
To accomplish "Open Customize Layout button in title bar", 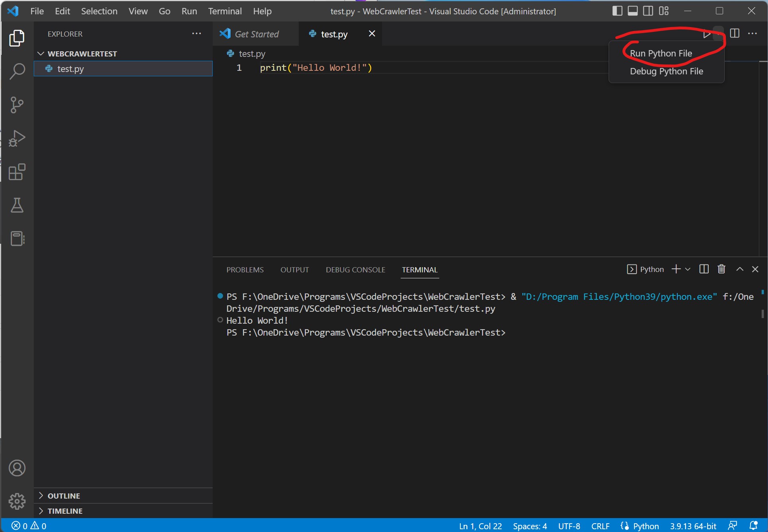I will (x=663, y=11).
